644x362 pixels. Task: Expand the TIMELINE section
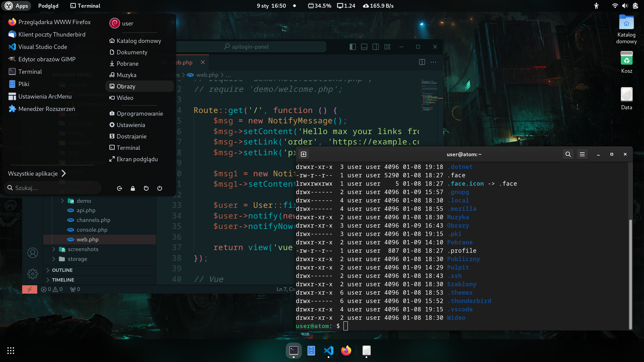click(x=48, y=280)
